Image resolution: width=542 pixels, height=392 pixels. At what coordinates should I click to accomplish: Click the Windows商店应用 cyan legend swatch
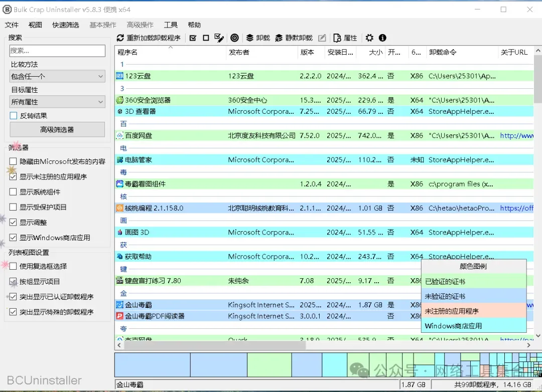tap(474, 326)
